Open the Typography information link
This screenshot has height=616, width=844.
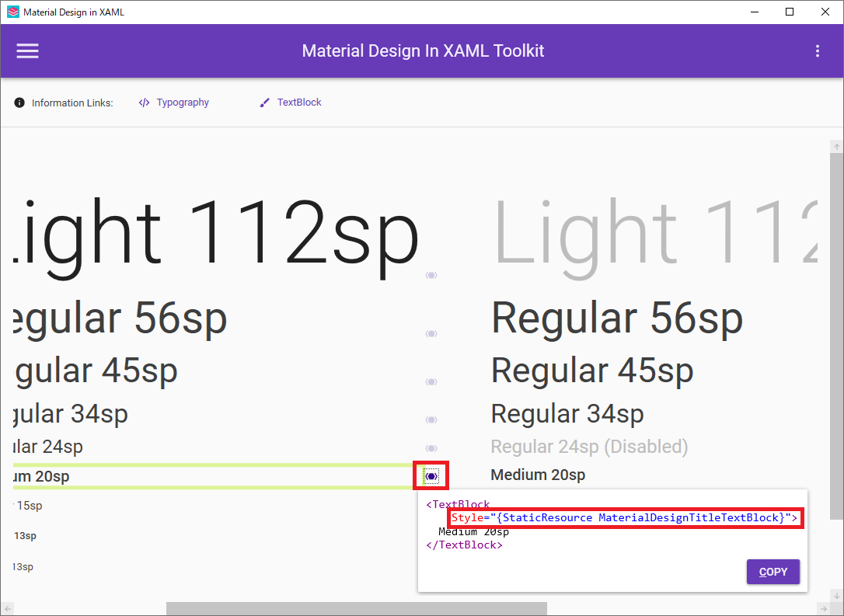(x=183, y=103)
